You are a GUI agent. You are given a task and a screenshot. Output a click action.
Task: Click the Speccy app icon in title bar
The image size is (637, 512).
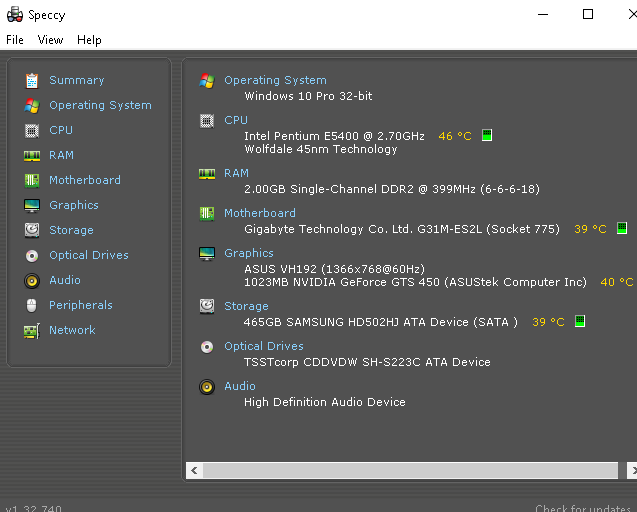[x=15, y=15]
